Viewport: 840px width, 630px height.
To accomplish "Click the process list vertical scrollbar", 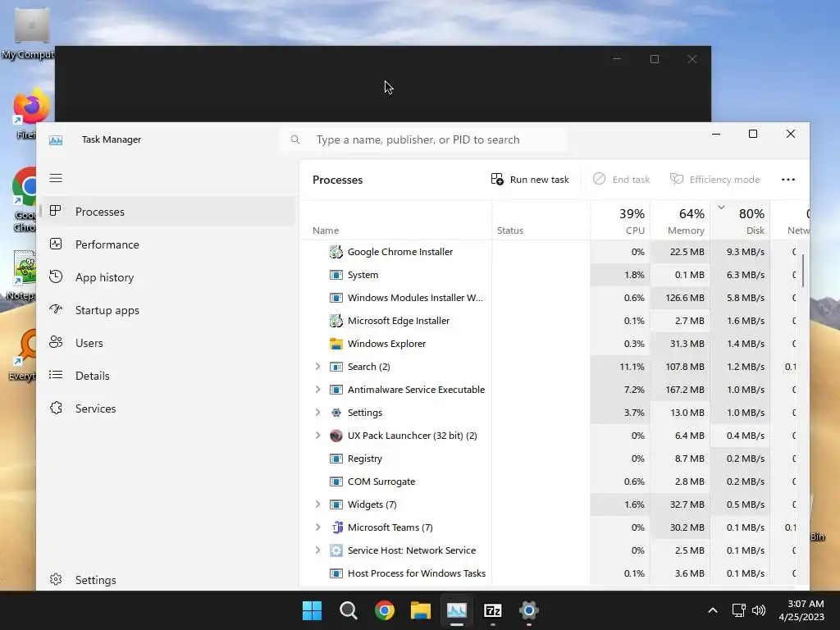I will [x=802, y=271].
